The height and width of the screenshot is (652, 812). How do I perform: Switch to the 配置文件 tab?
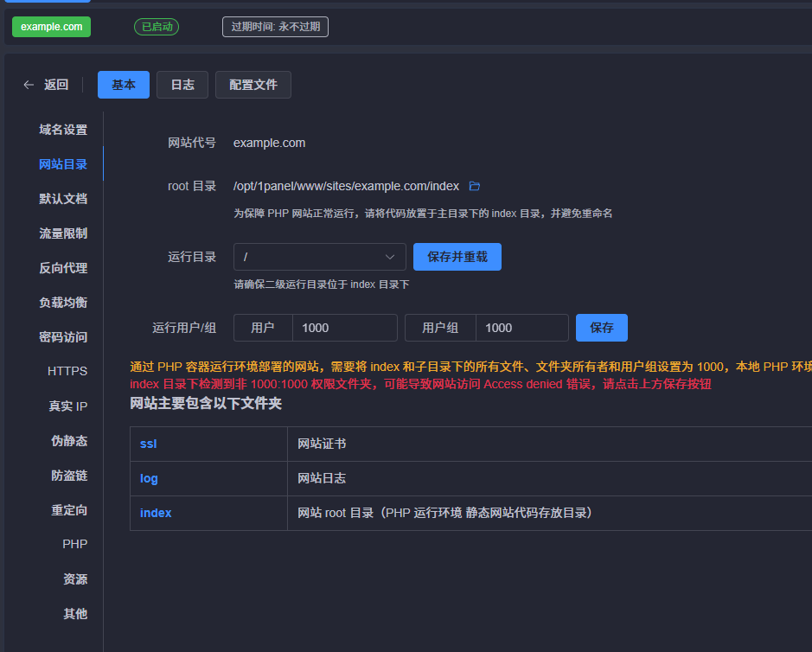tap(253, 85)
